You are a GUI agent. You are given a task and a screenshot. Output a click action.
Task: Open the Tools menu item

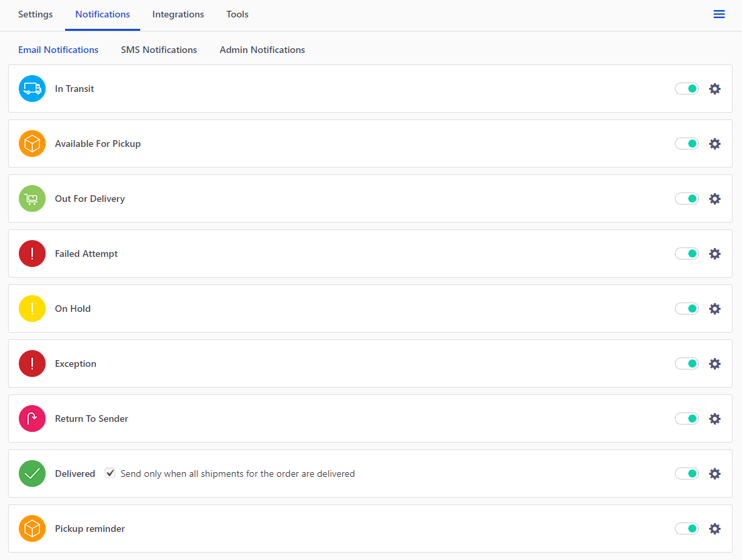point(237,14)
